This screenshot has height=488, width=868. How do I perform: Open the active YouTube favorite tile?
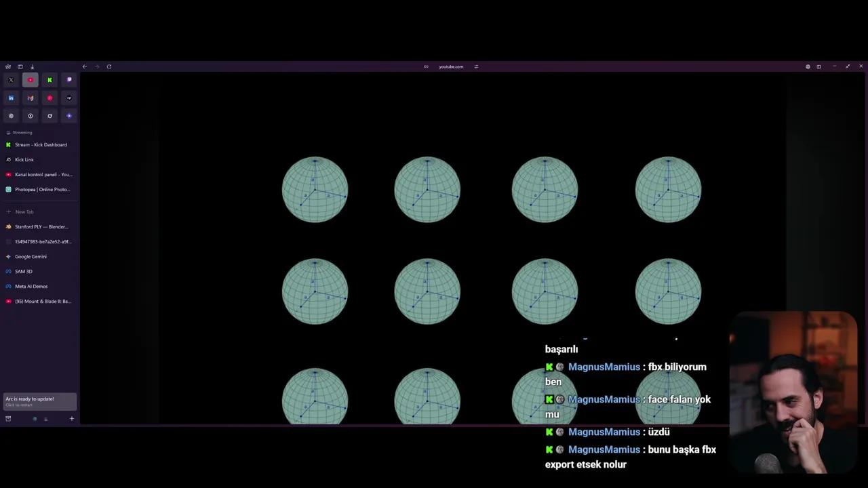31,80
